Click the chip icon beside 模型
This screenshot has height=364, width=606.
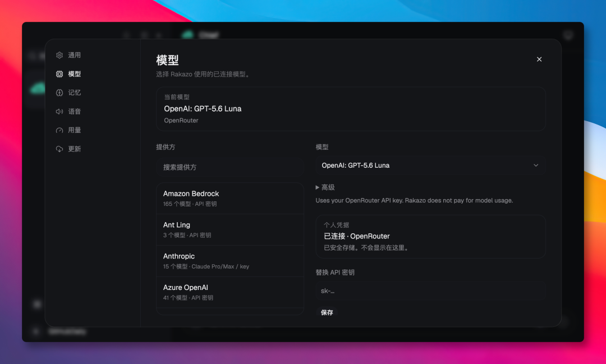[59, 74]
